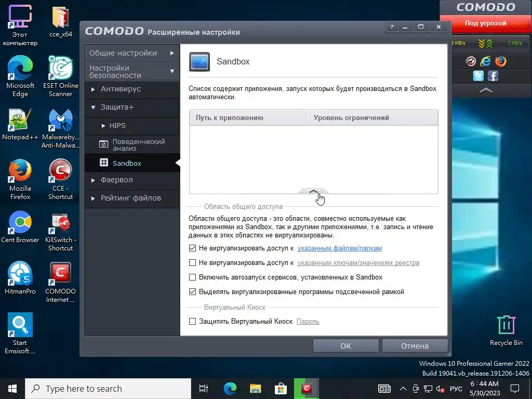532x399 pixels.
Task: Select the cce_x64 archive icon on desktop
Action: pyautogui.click(x=60, y=22)
